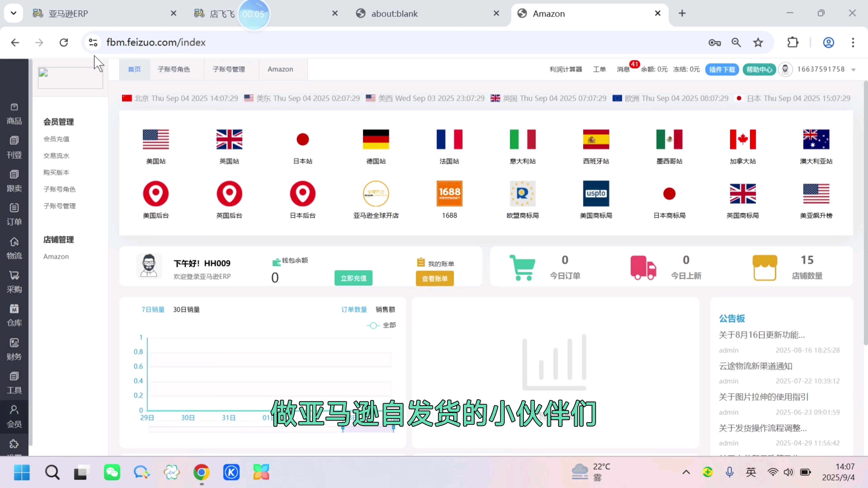
Task: Open the 英国商标局 icon
Action: 743,194
